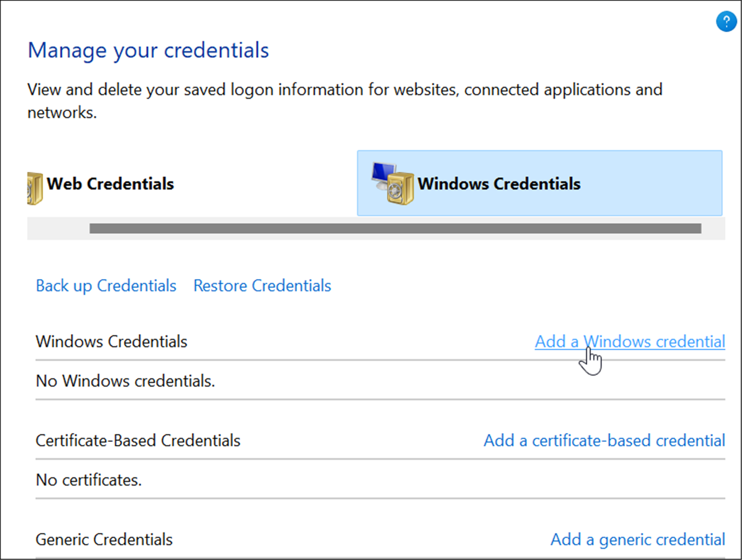Screen dimensions: 742x560
Task: Click the No Windows credentials text
Action: tap(125, 381)
